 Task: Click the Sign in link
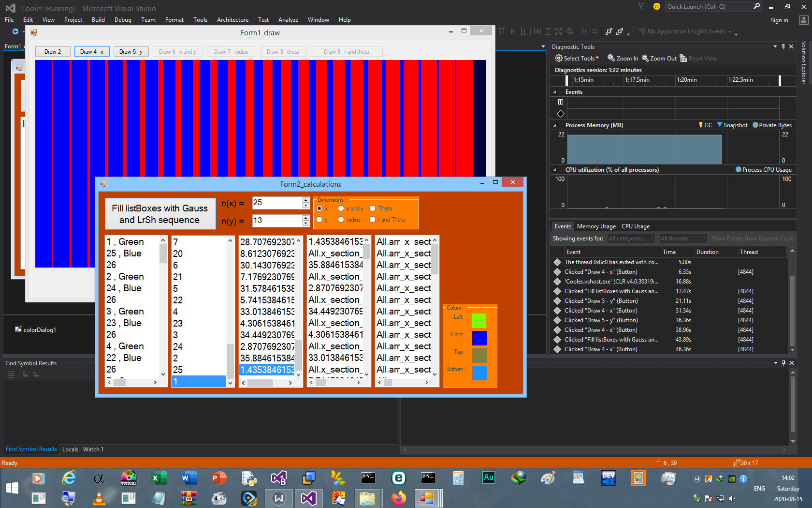click(779, 20)
